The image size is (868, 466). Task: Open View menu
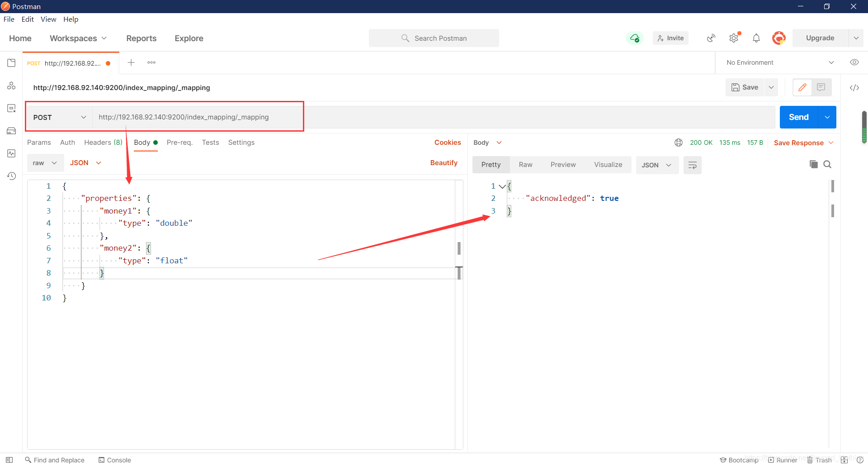coord(48,19)
